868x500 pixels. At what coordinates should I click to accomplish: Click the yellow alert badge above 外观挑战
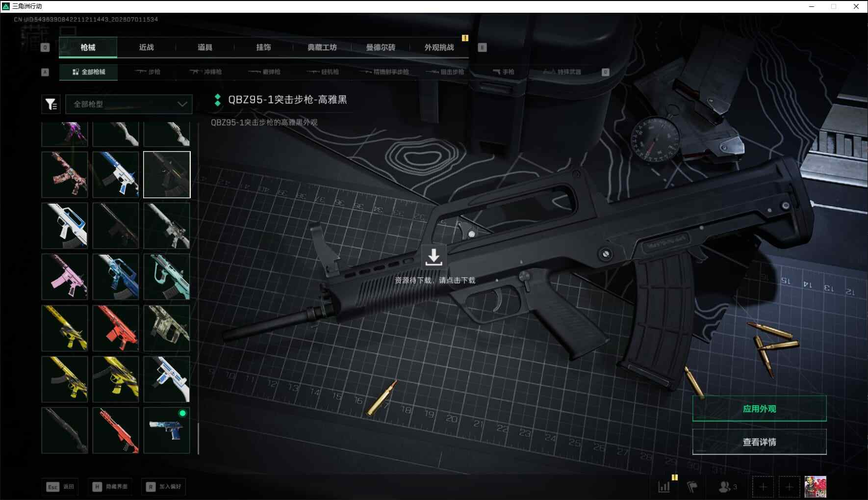point(465,38)
